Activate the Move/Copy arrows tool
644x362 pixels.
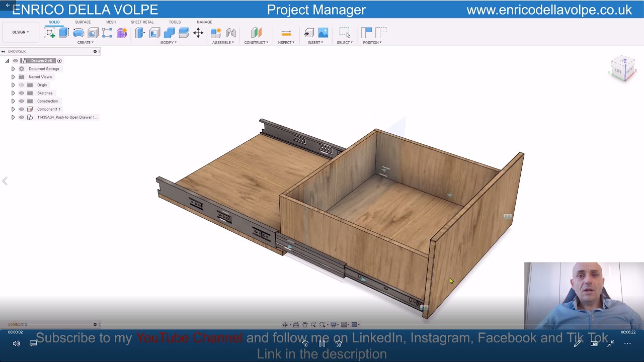(x=198, y=33)
